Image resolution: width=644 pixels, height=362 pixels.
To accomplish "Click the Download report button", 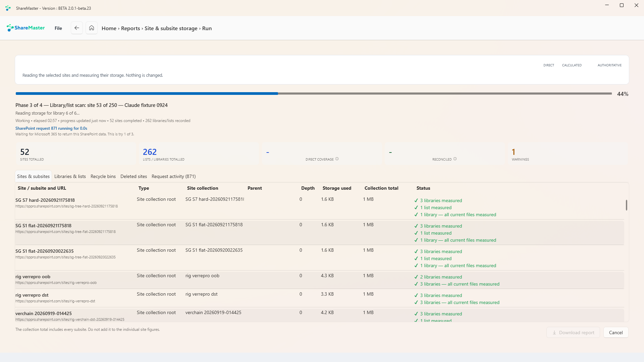I will point(573,333).
